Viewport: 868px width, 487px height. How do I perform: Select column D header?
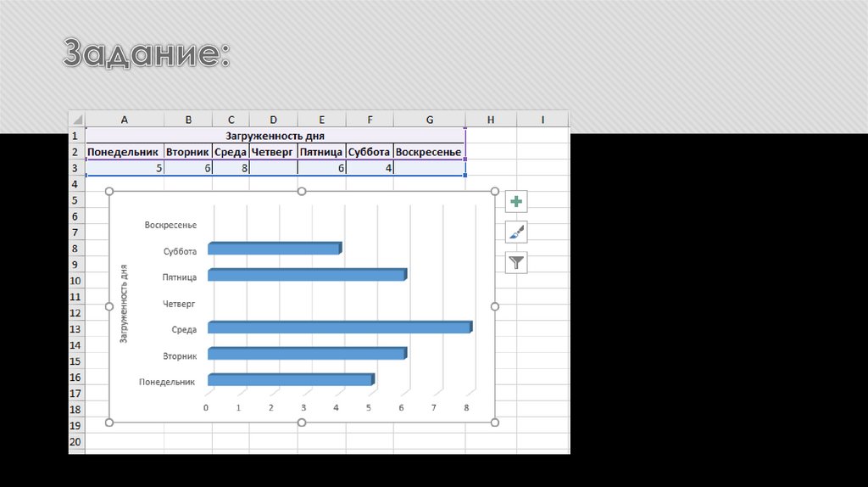click(274, 120)
